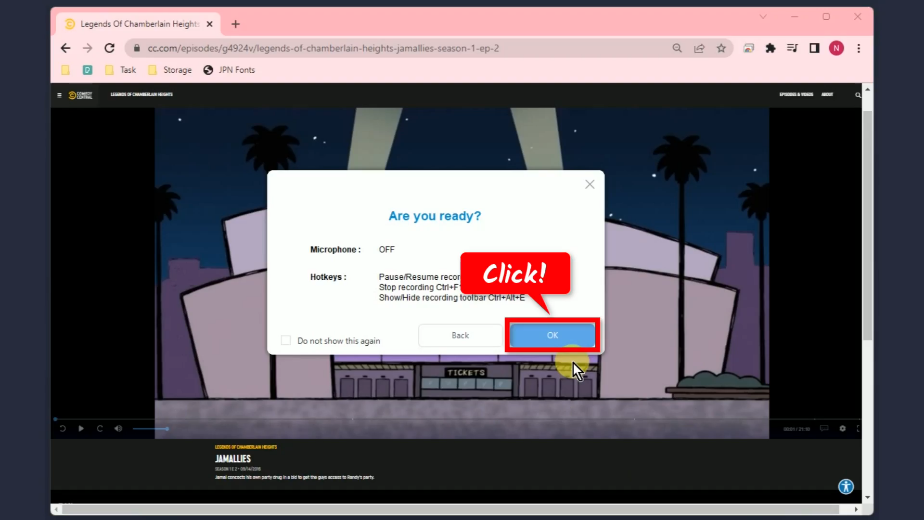Open the Storage bookmark folder
This screenshot has height=520, width=924.
[170, 70]
